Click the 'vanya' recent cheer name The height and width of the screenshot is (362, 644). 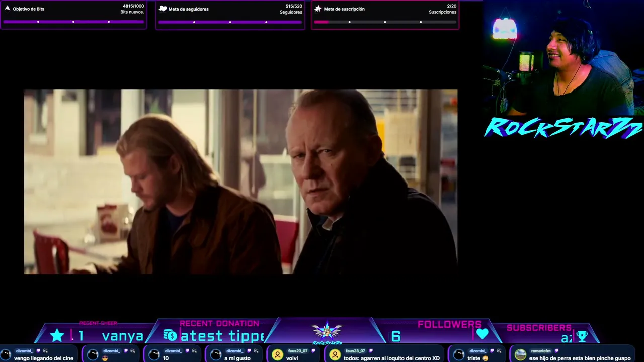(x=123, y=336)
